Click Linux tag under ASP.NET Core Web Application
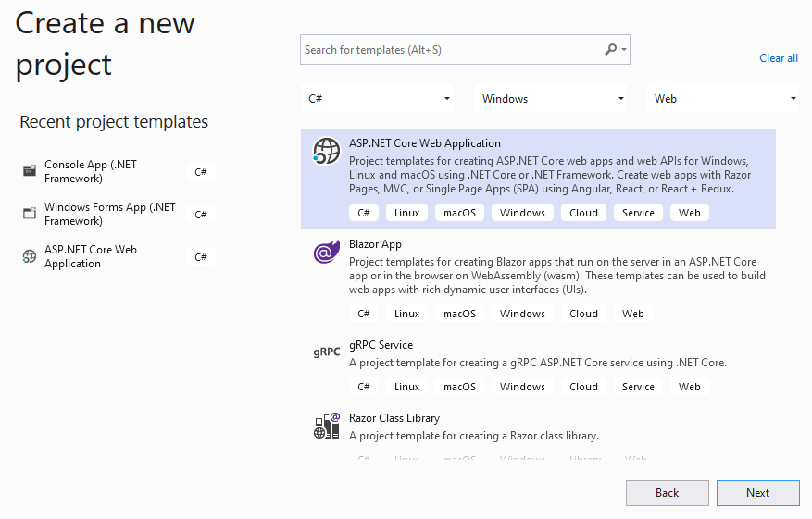The image size is (812, 519). point(406,213)
